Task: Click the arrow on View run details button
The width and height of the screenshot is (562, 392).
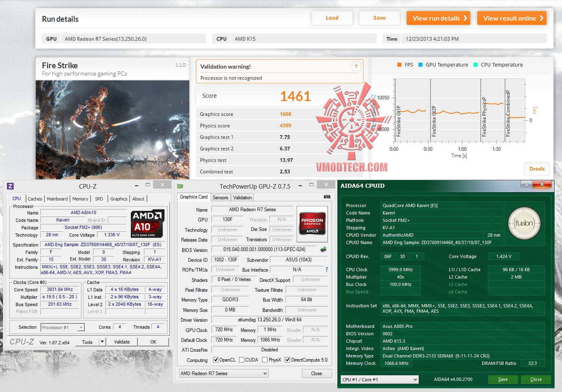Action: (x=465, y=18)
